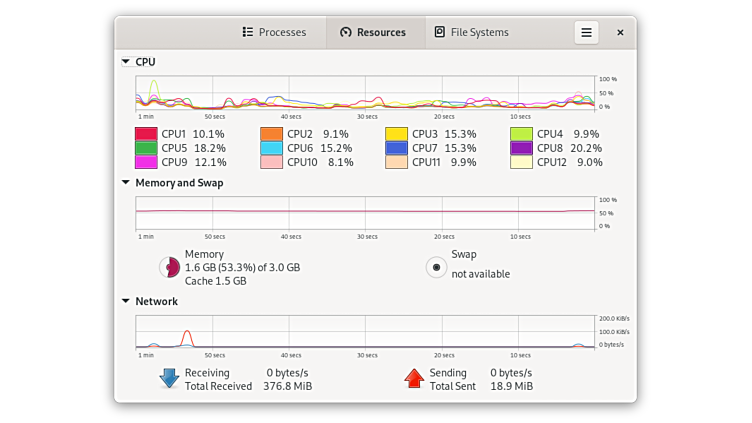This screenshot has height=423, width=752.
Task: Close the System Monitor window
Action: [620, 32]
